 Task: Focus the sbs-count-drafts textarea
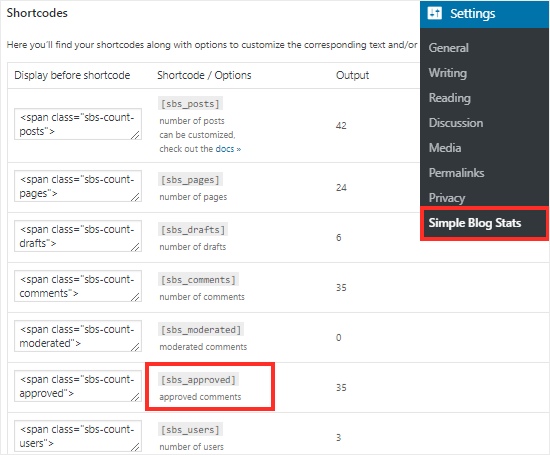pyautogui.click(x=78, y=236)
